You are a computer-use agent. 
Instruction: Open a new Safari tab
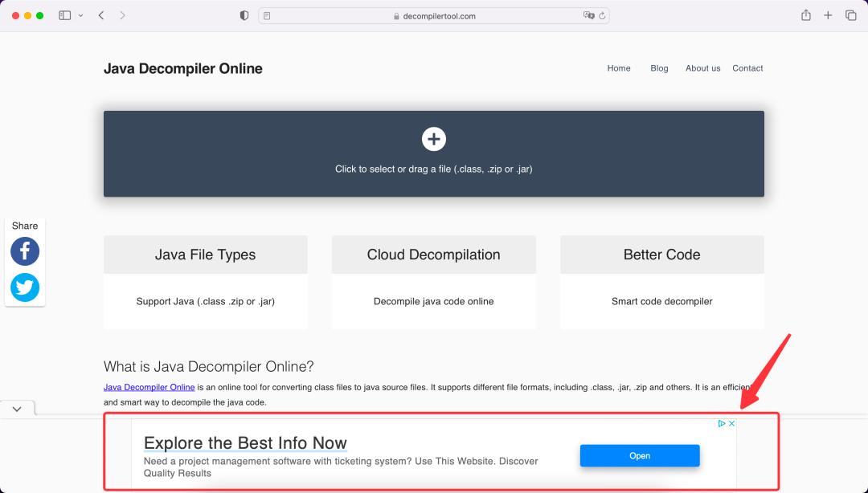[828, 15]
